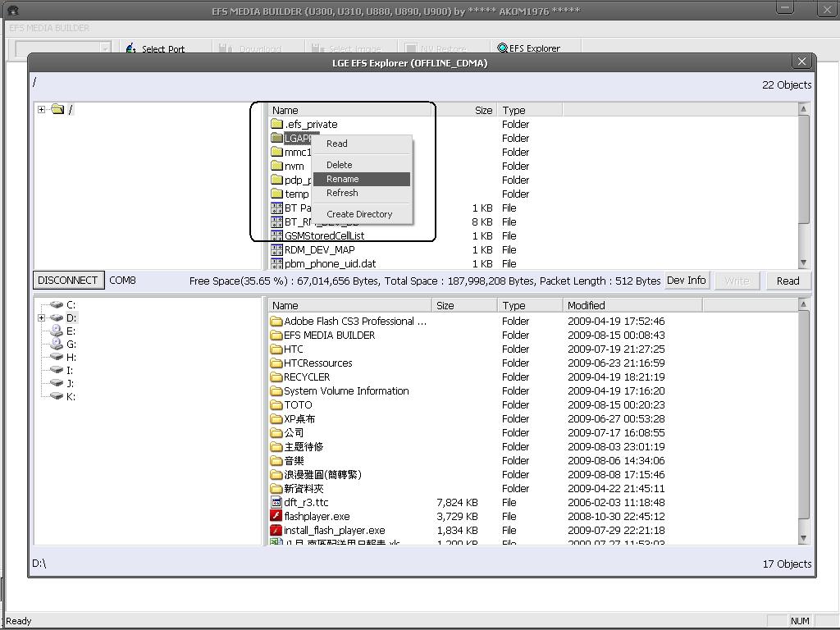Click the greyed NV Restore toolbar button

pos(436,48)
